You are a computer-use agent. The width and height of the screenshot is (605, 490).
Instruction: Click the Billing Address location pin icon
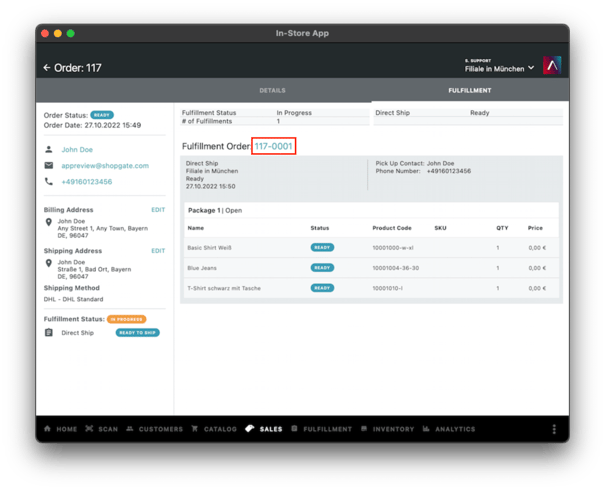(49, 222)
